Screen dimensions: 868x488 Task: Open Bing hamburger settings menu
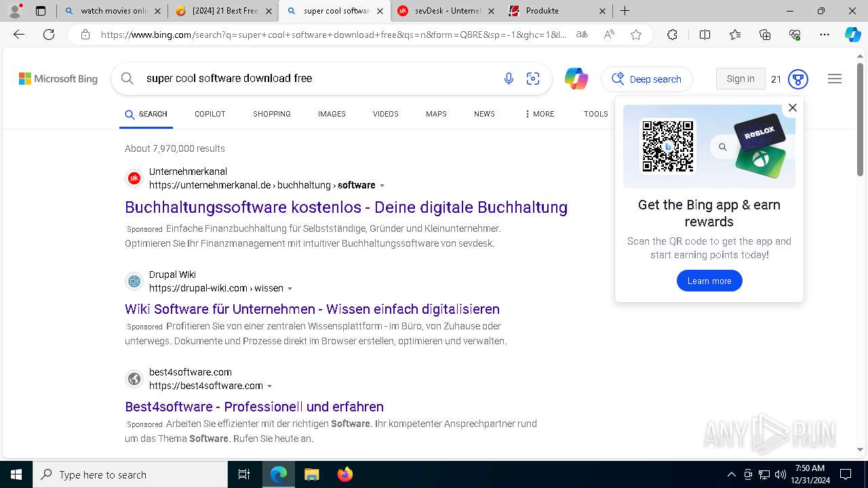835,79
